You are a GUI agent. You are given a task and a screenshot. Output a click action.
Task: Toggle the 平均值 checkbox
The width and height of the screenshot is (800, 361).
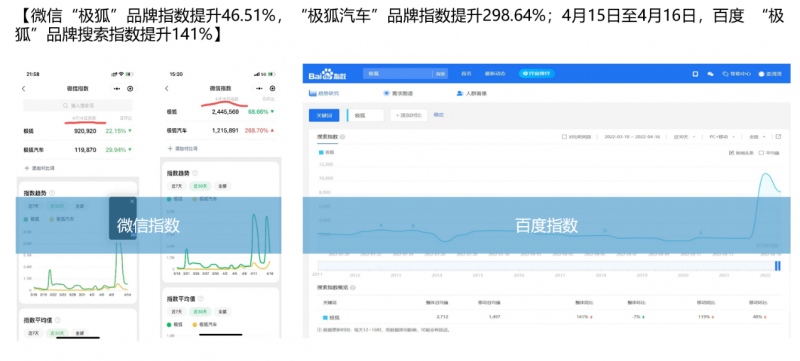(761, 152)
